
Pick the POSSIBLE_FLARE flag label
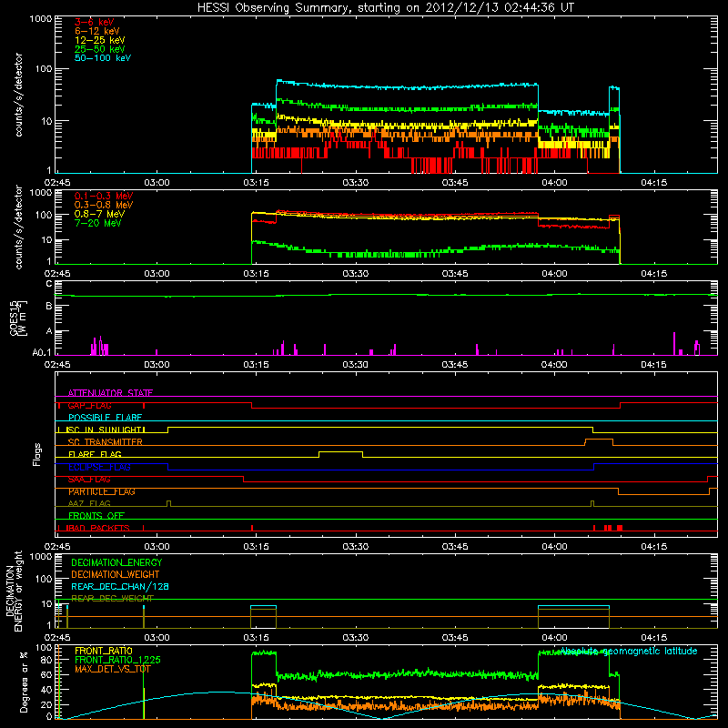click(x=105, y=418)
